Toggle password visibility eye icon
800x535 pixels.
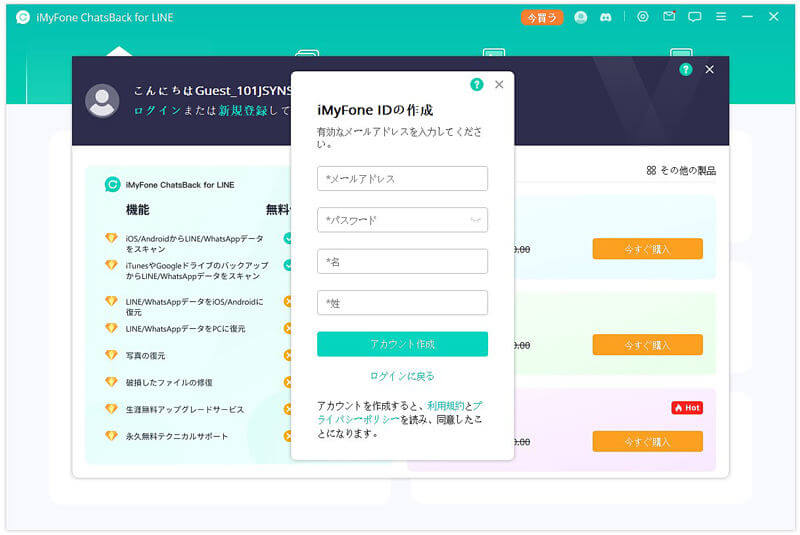(475, 220)
